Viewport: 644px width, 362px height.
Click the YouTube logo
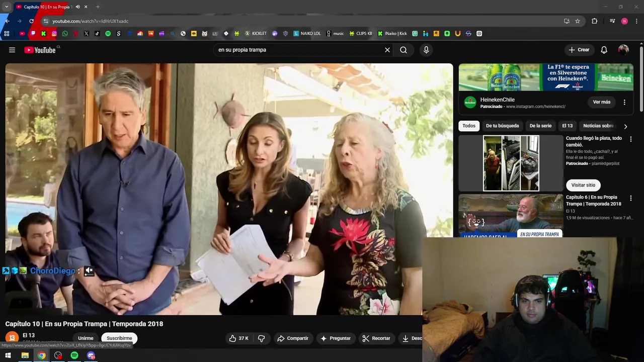40,50
